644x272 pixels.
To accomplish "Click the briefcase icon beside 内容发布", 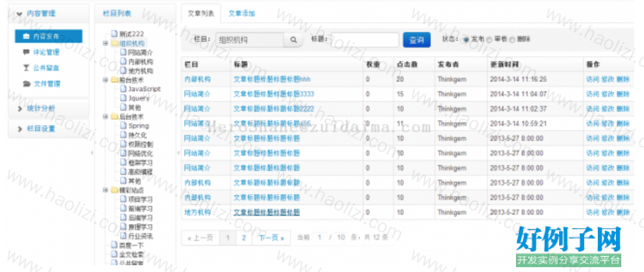I will 26,37.
